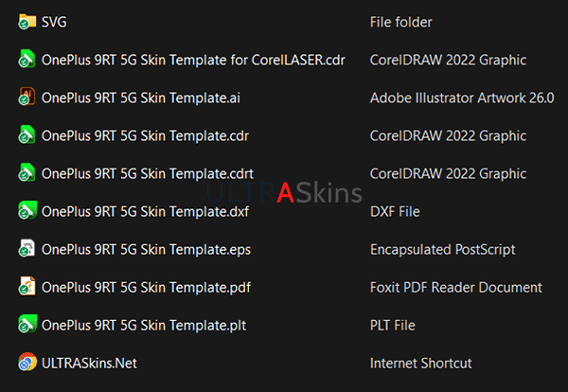This screenshot has width=568, height=392.
Task: Click the CorelLASER.cdr file icon
Action: (27, 60)
